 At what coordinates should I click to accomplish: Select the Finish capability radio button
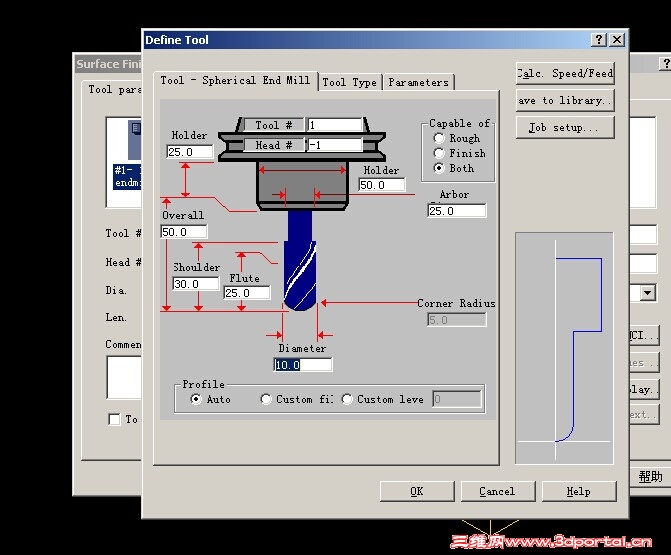[x=439, y=153]
